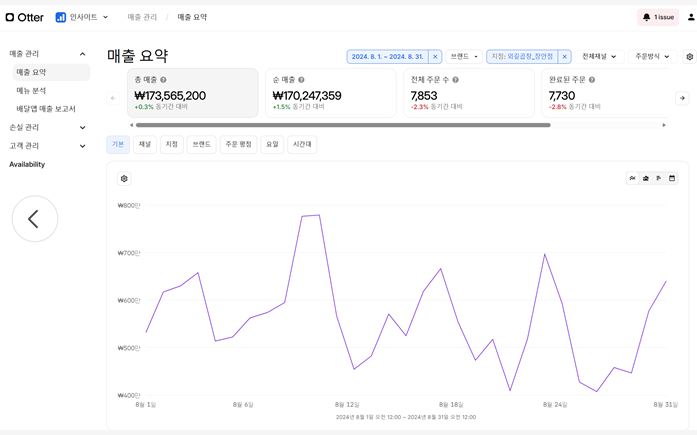Open the 2024. 8. 1. ~ 8. 31. date filter
The height and width of the screenshot is (435, 697).
click(387, 57)
